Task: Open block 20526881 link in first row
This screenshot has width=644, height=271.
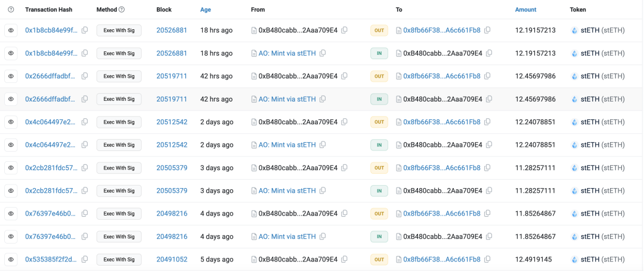Action: (x=172, y=30)
